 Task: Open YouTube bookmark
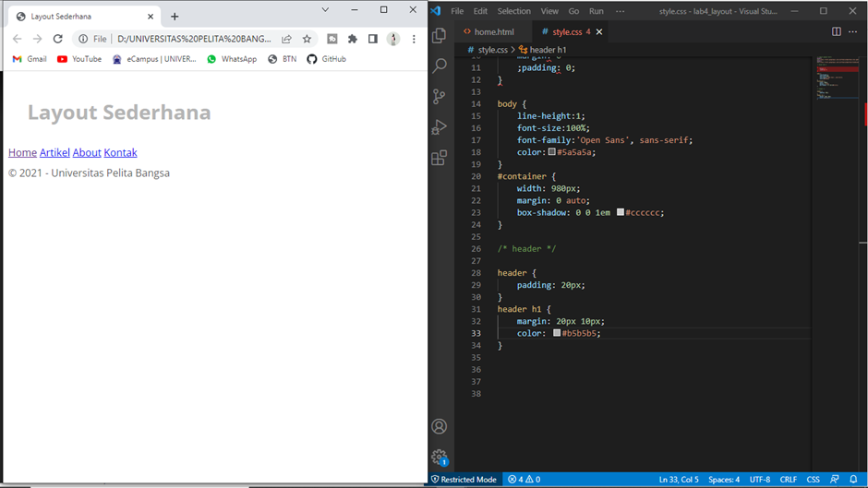click(x=79, y=59)
